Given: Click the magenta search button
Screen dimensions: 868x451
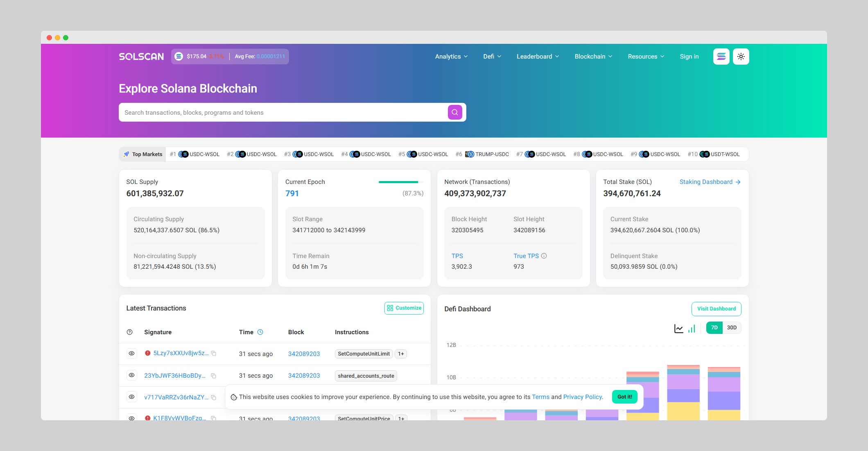Looking at the screenshot, I should [x=455, y=112].
